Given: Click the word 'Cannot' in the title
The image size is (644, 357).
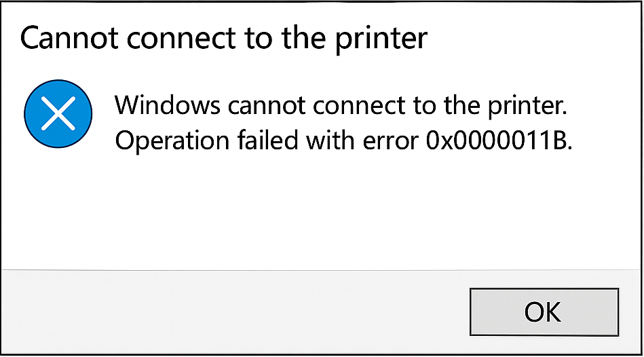Looking at the screenshot, I should pos(70,39).
